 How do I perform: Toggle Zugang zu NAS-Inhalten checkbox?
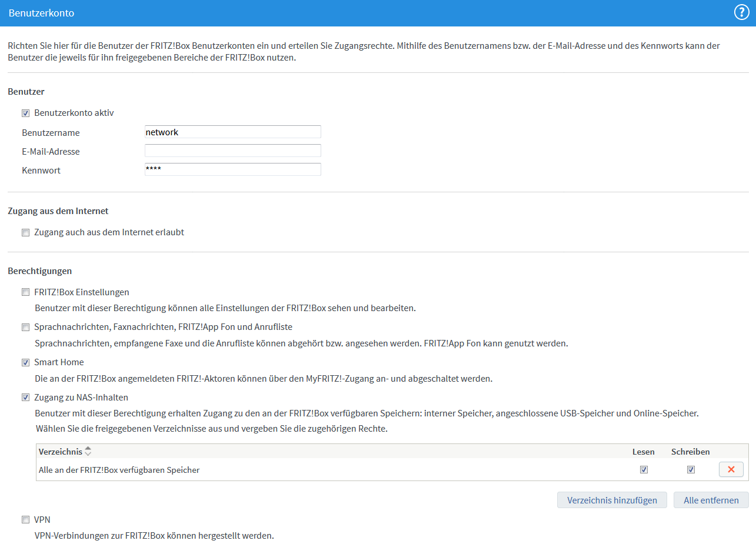click(26, 398)
